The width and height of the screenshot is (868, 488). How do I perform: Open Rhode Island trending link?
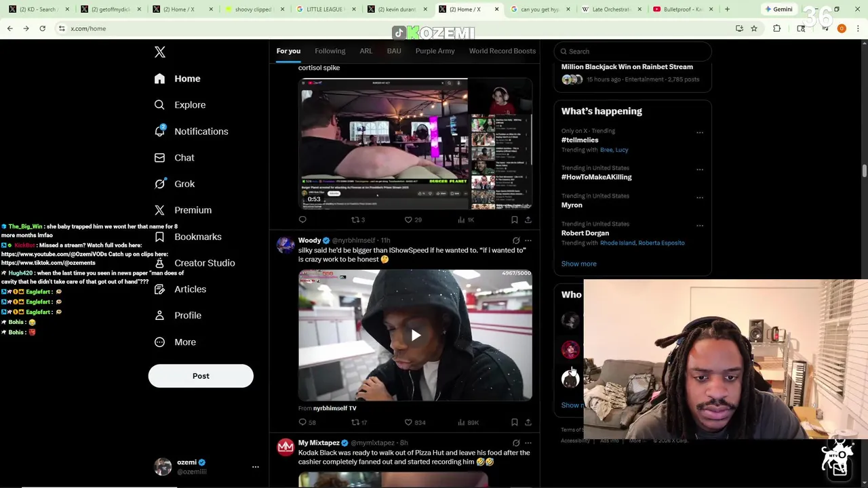pyautogui.click(x=618, y=243)
